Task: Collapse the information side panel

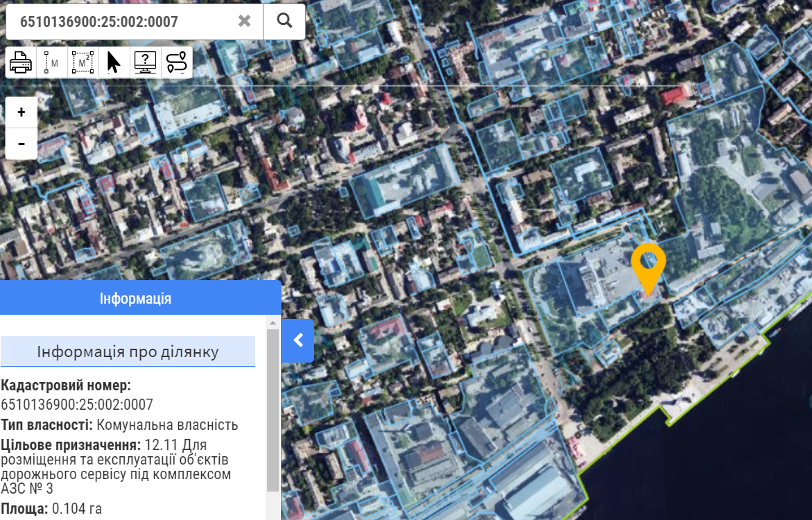Action: pyautogui.click(x=297, y=340)
